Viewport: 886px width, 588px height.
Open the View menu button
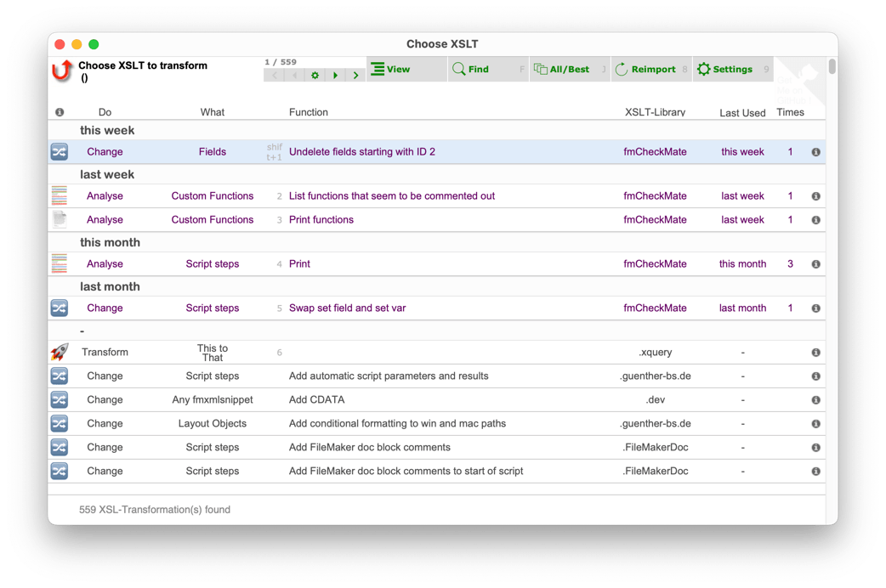coord(406,69)
